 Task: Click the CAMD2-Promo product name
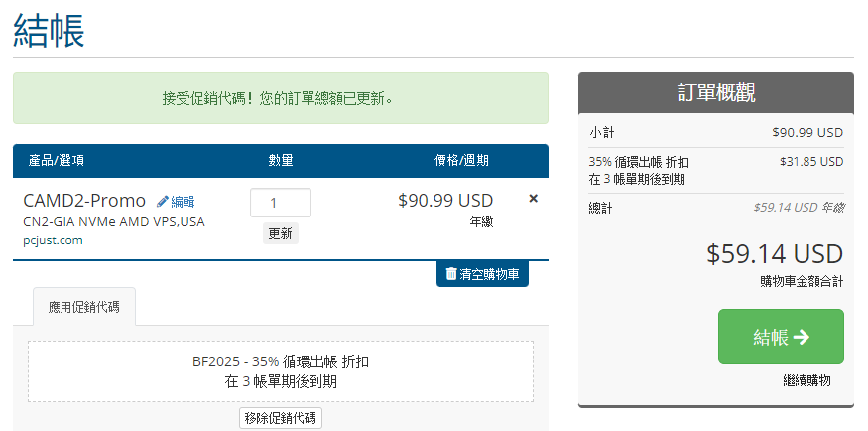tap(84, 200)
